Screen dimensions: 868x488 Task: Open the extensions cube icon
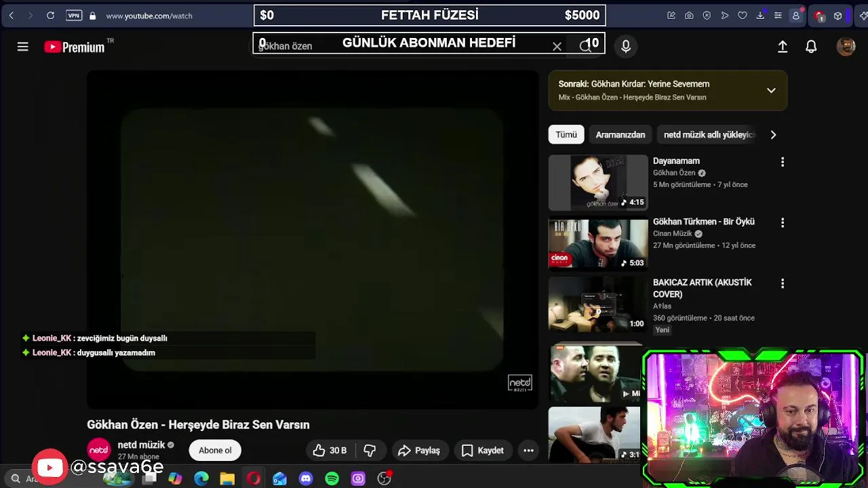(838, 16)
